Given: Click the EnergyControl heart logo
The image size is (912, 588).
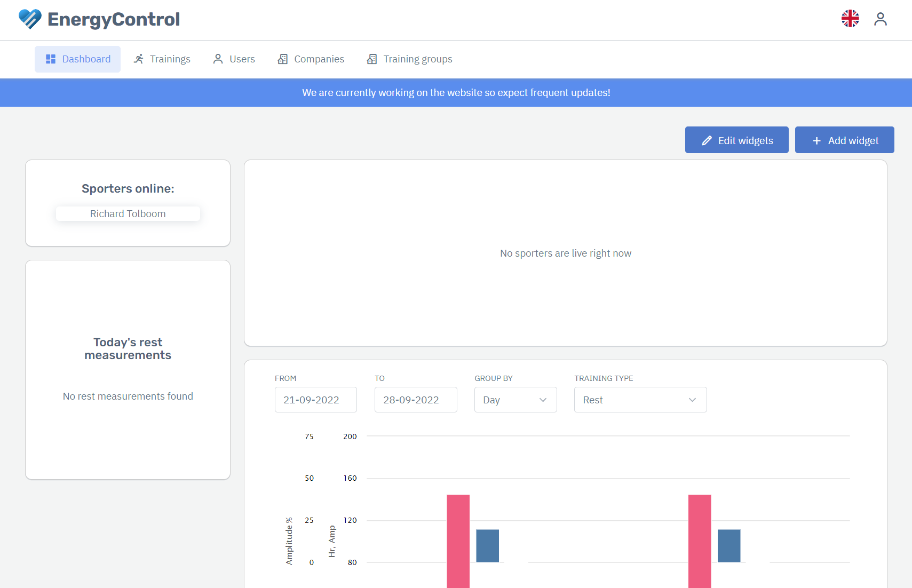Looking at the screenshot, I should coord(30,19).
